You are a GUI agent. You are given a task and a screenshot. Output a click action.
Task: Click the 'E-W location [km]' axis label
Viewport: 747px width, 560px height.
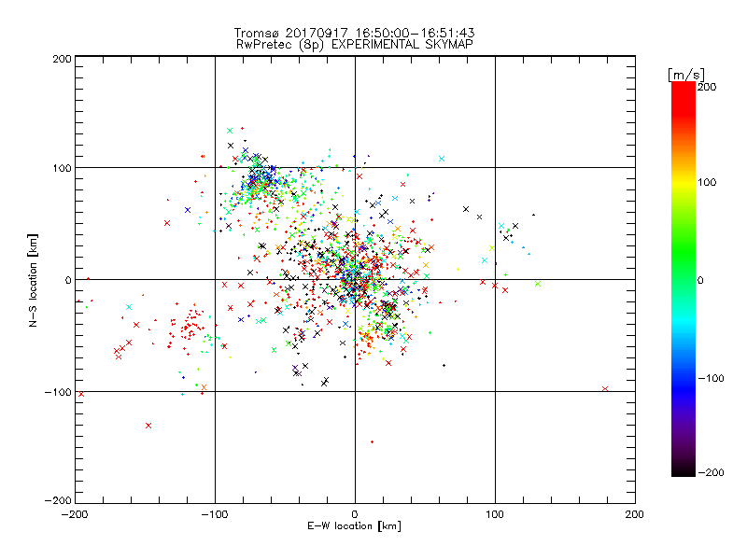coord(354,526)
